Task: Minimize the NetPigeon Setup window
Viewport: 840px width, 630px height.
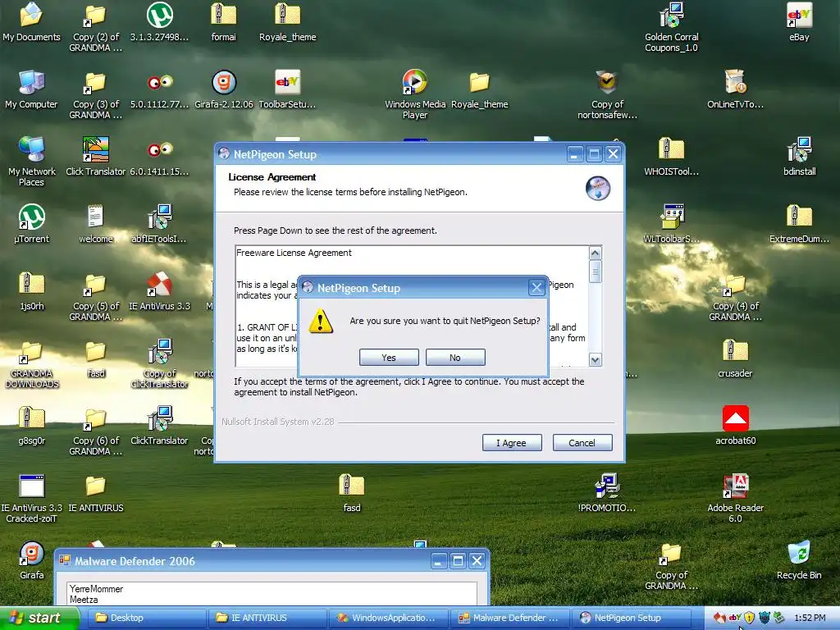Action: (575, 154)
